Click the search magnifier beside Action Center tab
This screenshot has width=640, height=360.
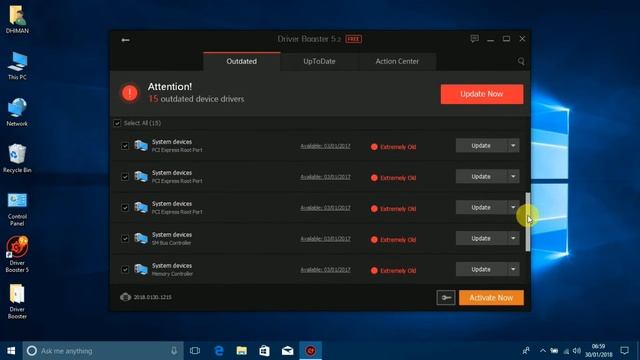(521, 61)
